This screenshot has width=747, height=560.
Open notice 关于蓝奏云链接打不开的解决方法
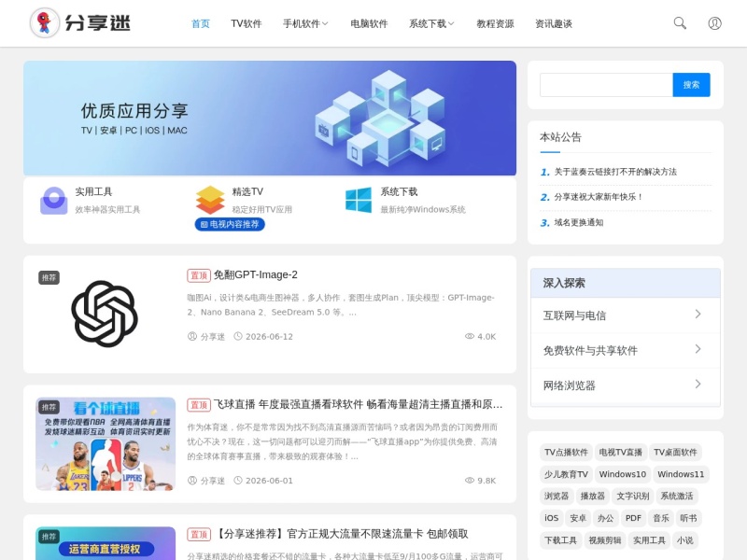click(x=615, y=172)
